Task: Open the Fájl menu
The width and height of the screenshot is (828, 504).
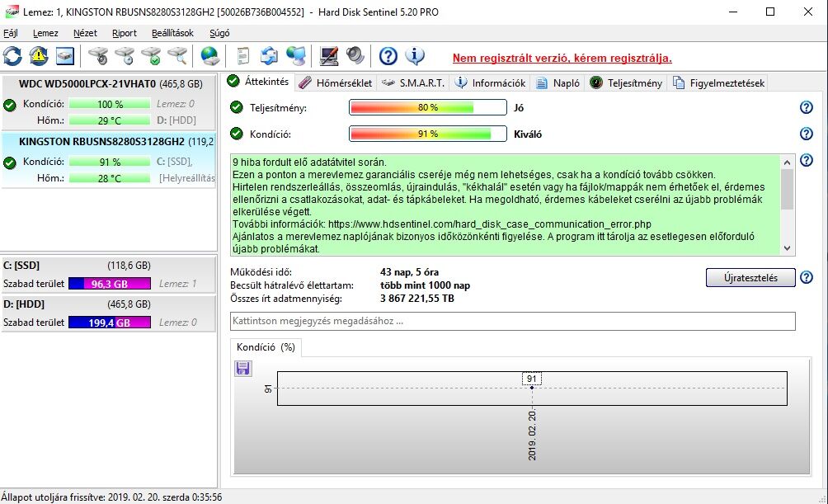Action: (x=11, y=33)
